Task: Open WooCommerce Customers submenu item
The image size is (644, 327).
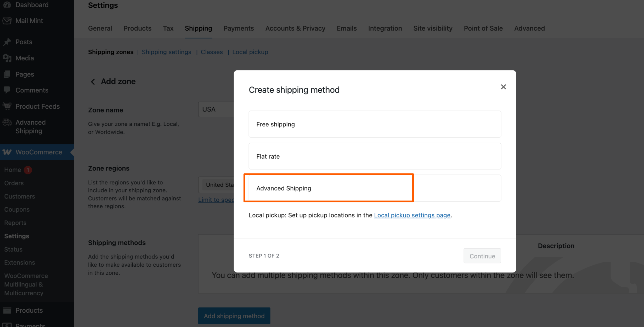Action: 20,196
